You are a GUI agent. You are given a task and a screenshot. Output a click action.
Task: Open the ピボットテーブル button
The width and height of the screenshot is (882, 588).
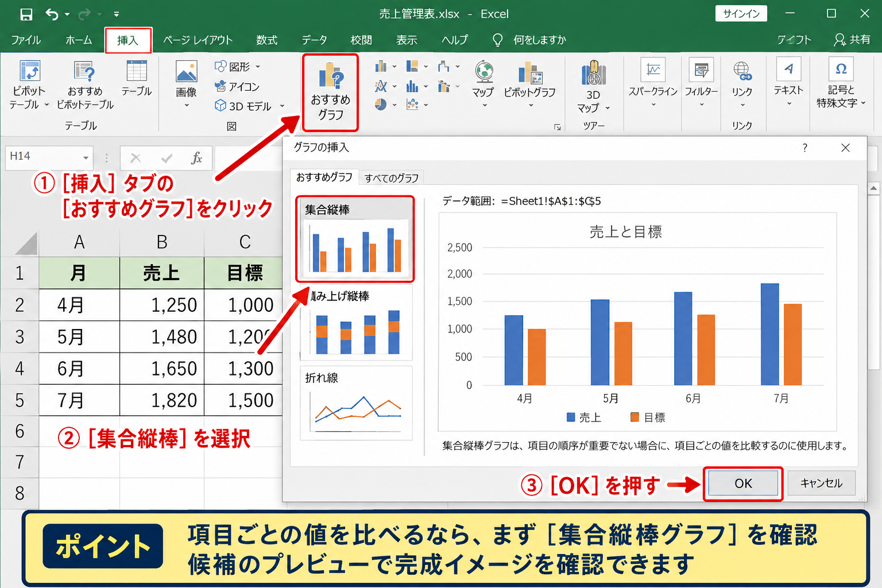point(29,84)
